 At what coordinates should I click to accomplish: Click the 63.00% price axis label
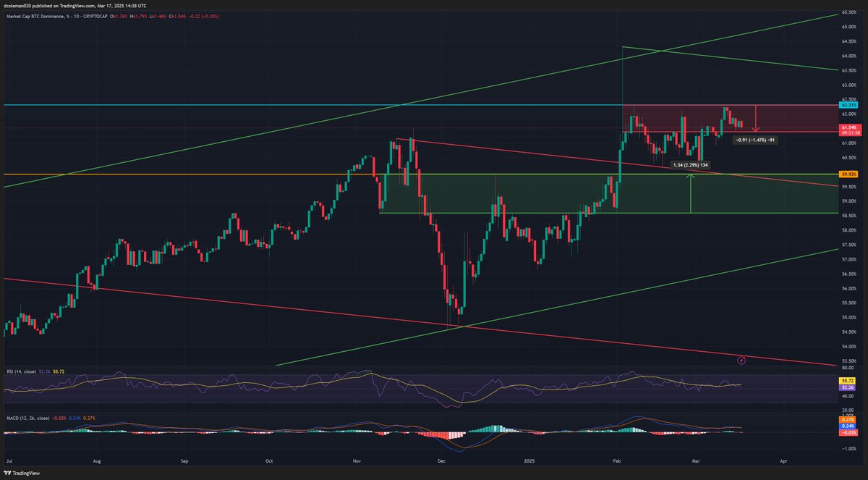tap(849, 85)
